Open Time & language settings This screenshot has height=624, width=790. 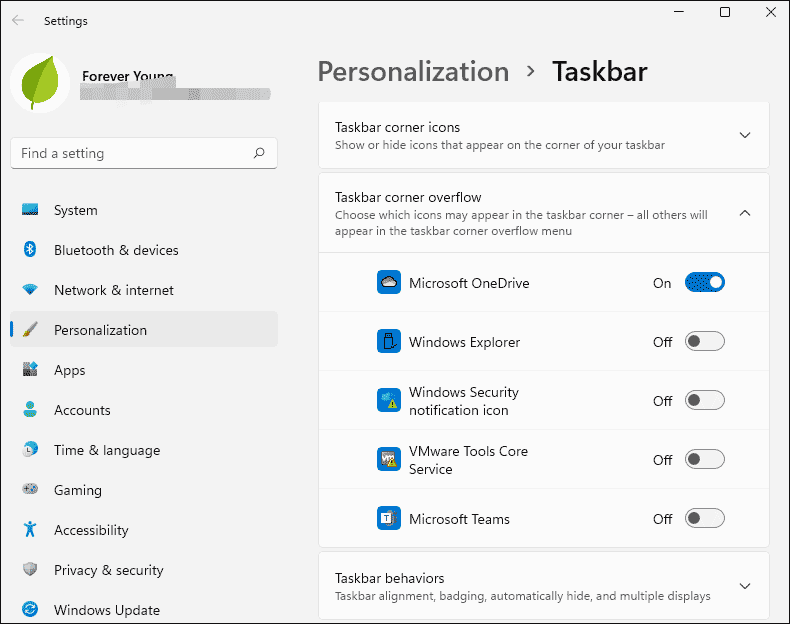pyautogui.click(x=144, y=449)
